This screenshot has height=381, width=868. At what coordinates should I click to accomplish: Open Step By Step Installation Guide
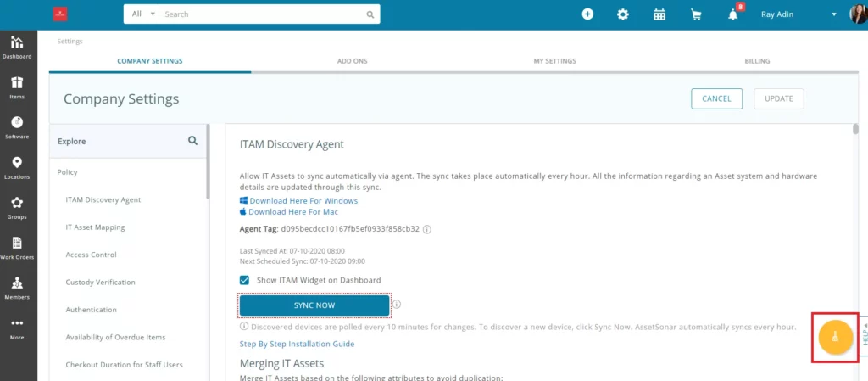tap(297, 344)
